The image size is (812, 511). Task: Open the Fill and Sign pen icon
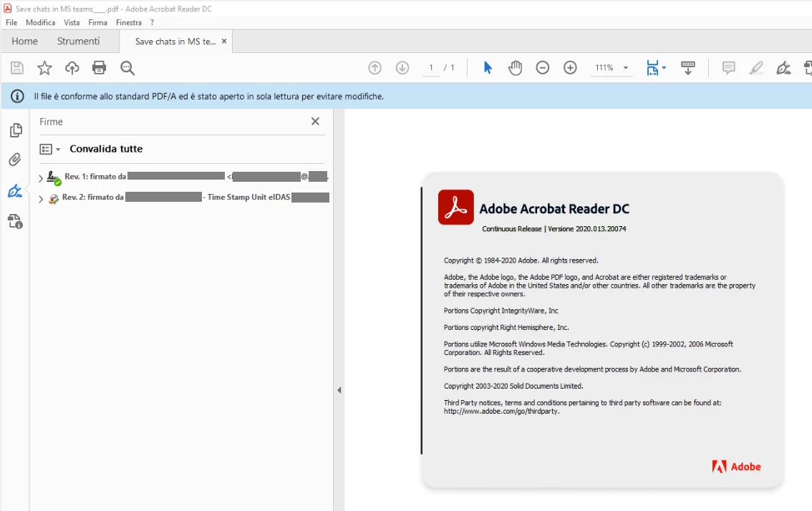[783, 68]
